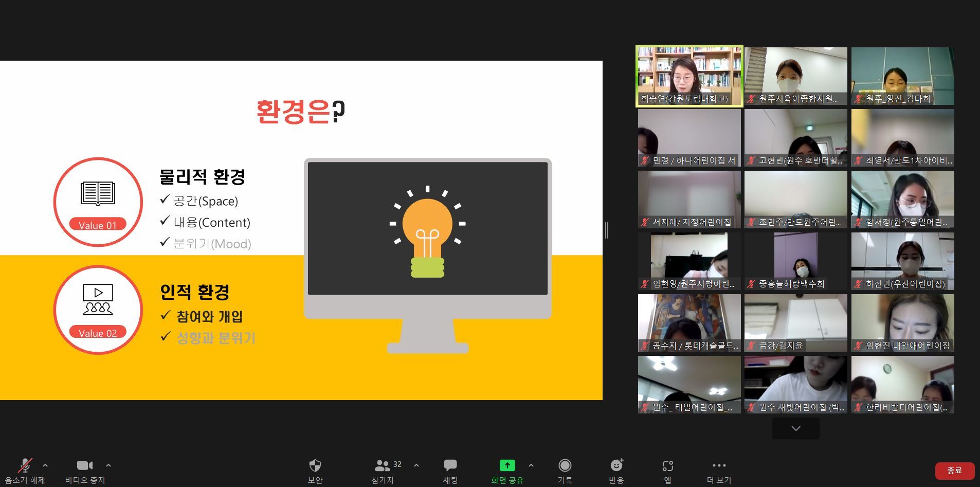The height and width of the screenshot is (487, 980).
Task: Click muted mic icon on 하선민(우산어린이집) tile
Action: (x=858, y=284)
